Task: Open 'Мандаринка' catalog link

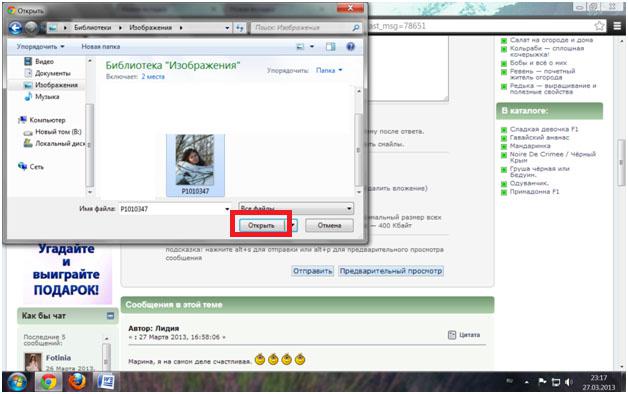Action: click(530, 146)
